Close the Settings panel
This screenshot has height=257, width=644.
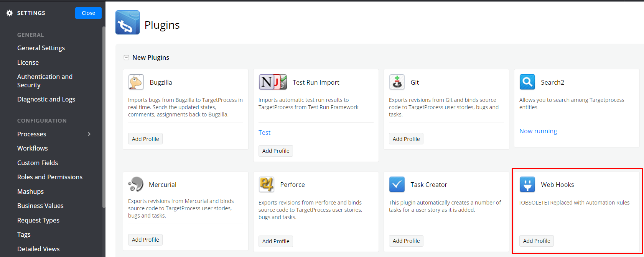tap(88, 13)
